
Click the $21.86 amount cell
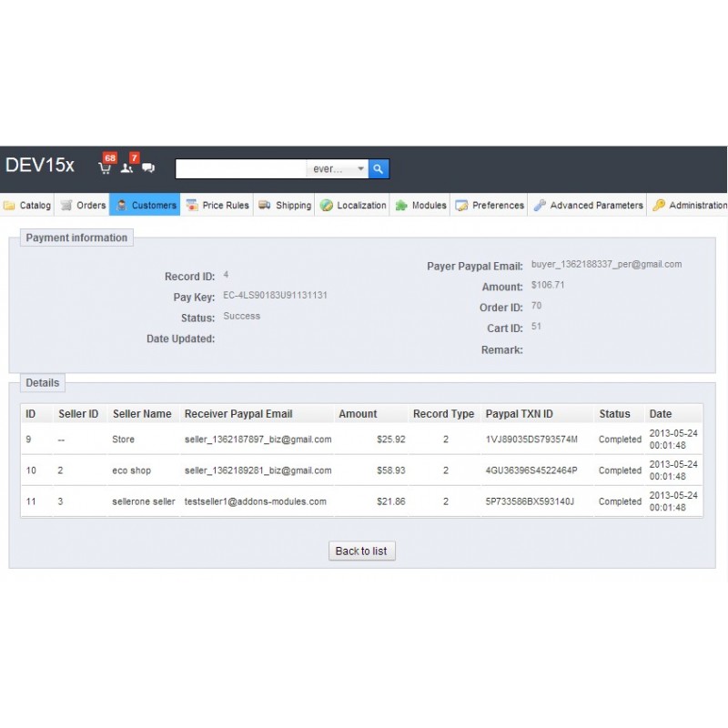(x=391, y=501)
